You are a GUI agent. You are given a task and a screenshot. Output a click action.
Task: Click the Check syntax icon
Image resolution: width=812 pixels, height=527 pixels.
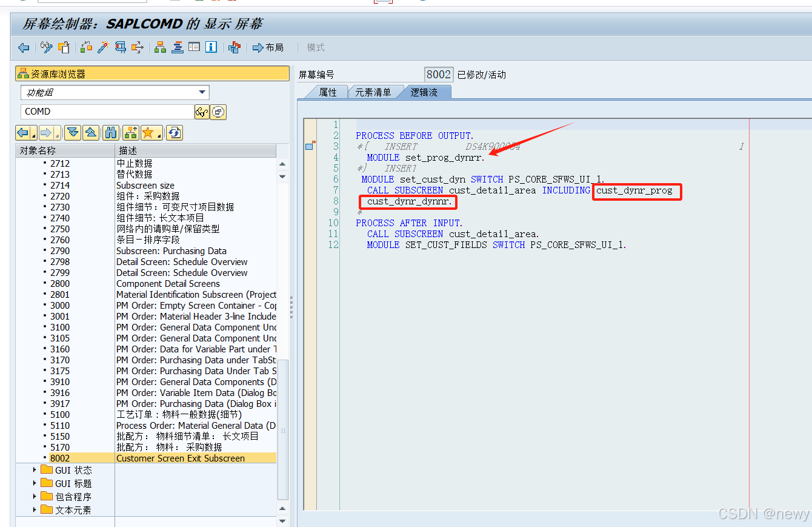pos(87,47)
